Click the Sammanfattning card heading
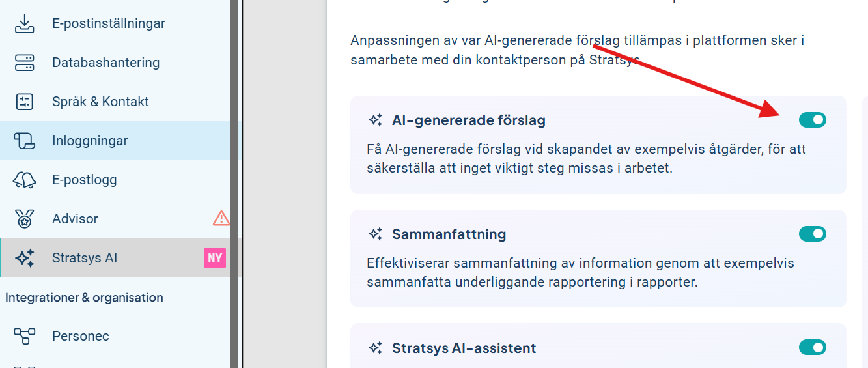Viewport: 868px width, 368px height. coord(449,234)
